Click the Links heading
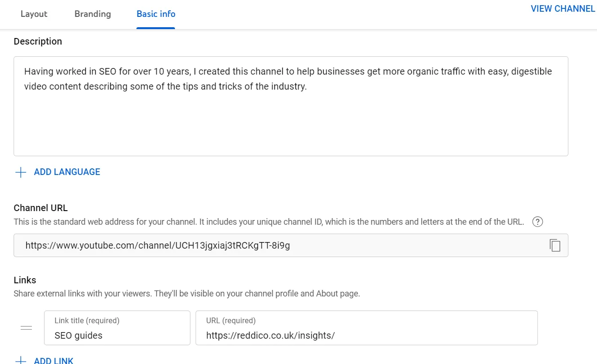The height and width of the screenshot is (364, 597). tap(25, 280)
